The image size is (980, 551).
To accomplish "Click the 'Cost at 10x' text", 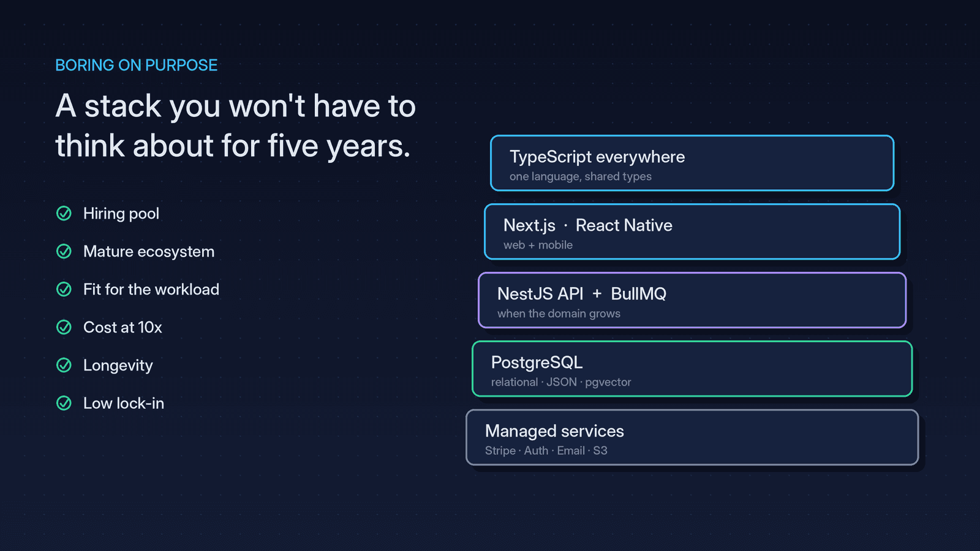I will point(123,328).
